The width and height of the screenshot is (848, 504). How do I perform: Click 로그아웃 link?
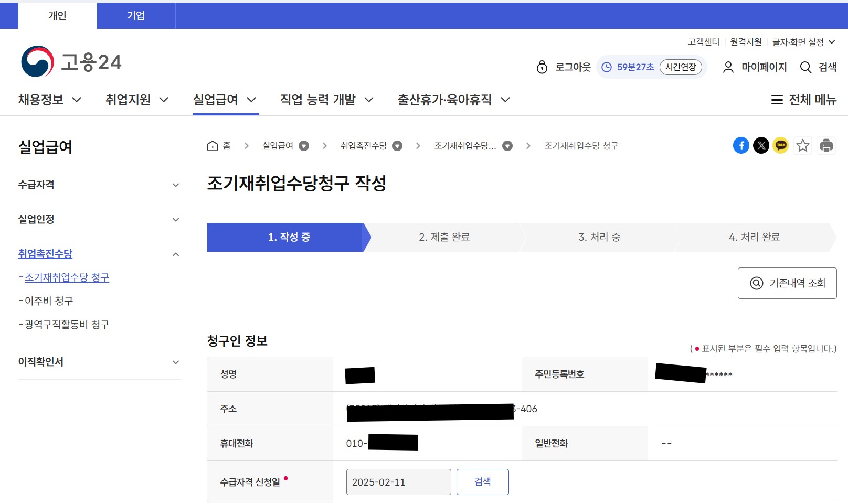pyautogui.click(x=573, y=67)
